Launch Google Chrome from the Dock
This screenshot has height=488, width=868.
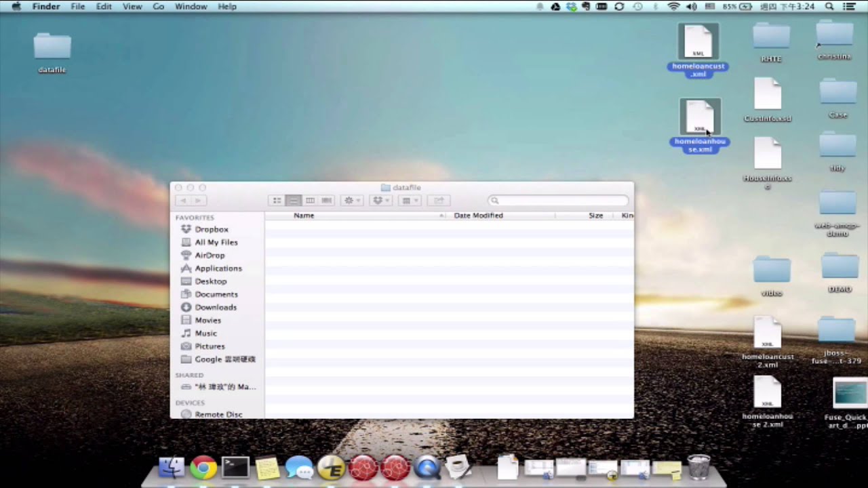coord(203,468)
